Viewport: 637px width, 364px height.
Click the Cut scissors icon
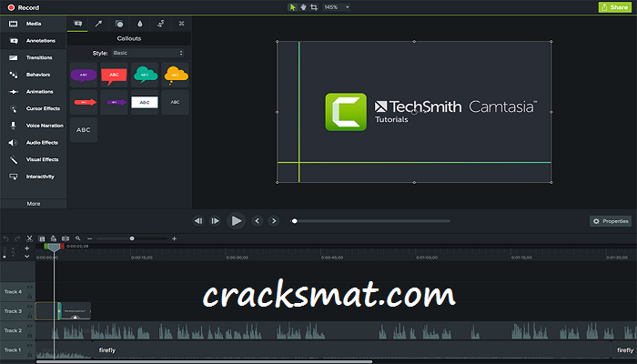pyautogui.click(x=29, y=238)
